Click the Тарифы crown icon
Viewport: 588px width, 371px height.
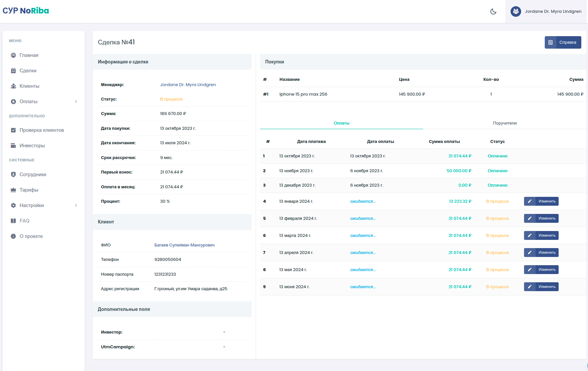tap(13, 190)
